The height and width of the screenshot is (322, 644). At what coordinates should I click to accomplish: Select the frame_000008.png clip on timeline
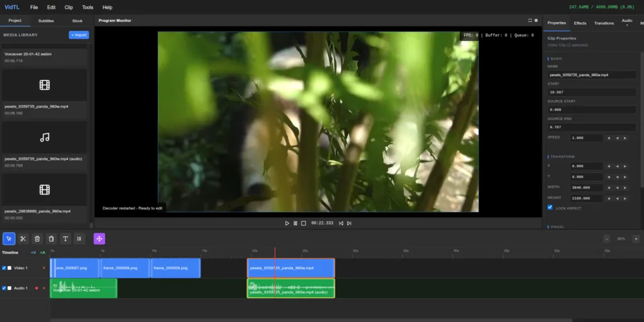click(x=124, y=268)
